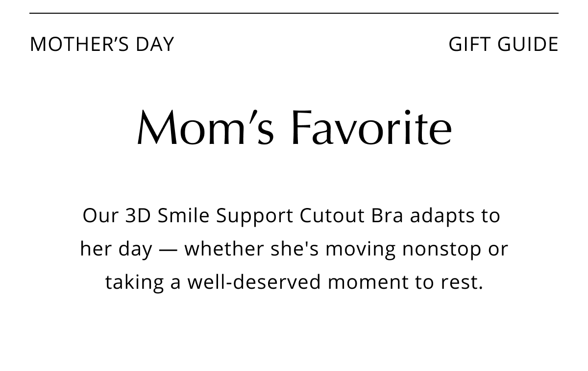
Task: Click the word DAY in the header
Action: click(x=155, y=44)
